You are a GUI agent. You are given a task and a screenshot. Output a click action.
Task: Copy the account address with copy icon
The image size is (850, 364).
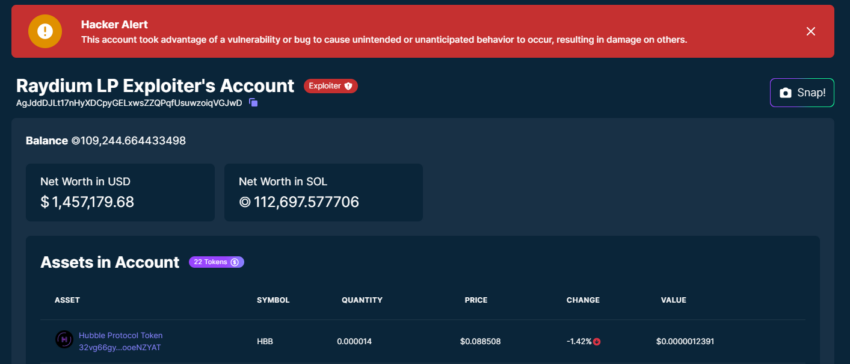click(253, 103)
